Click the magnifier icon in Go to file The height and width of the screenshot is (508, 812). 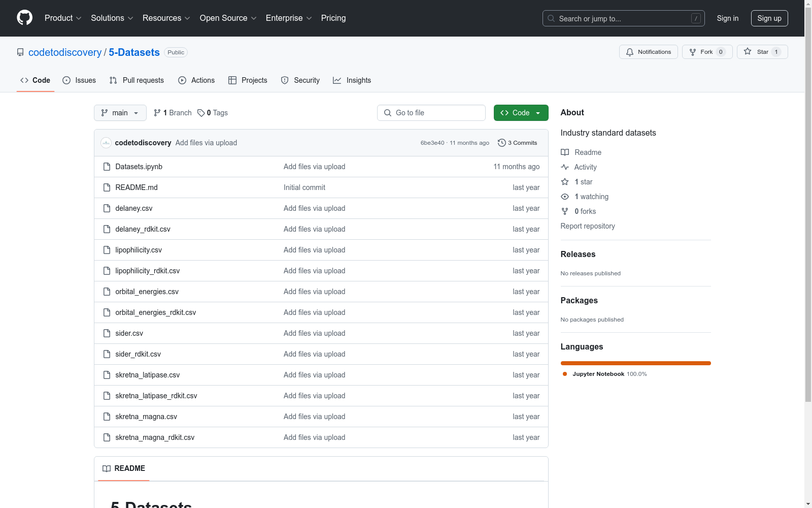point(388,113)
